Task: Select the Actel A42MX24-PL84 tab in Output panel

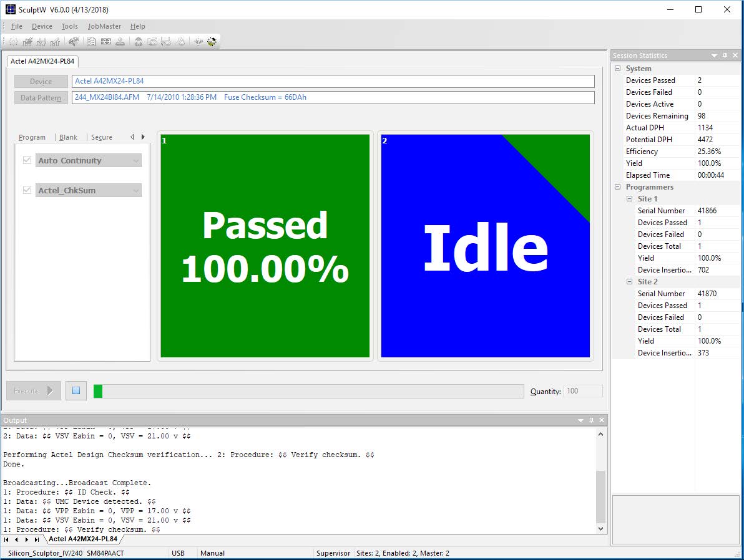Action: tap(82, 539)
